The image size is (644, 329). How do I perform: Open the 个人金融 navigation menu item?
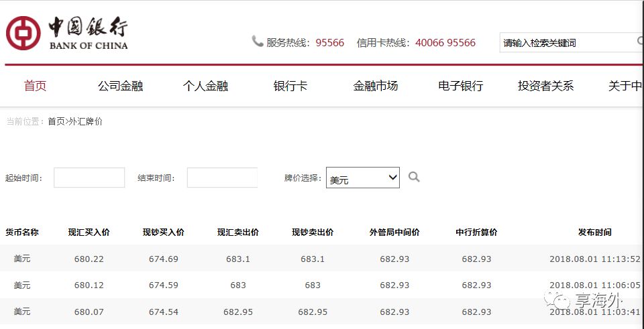click(205, 86)
